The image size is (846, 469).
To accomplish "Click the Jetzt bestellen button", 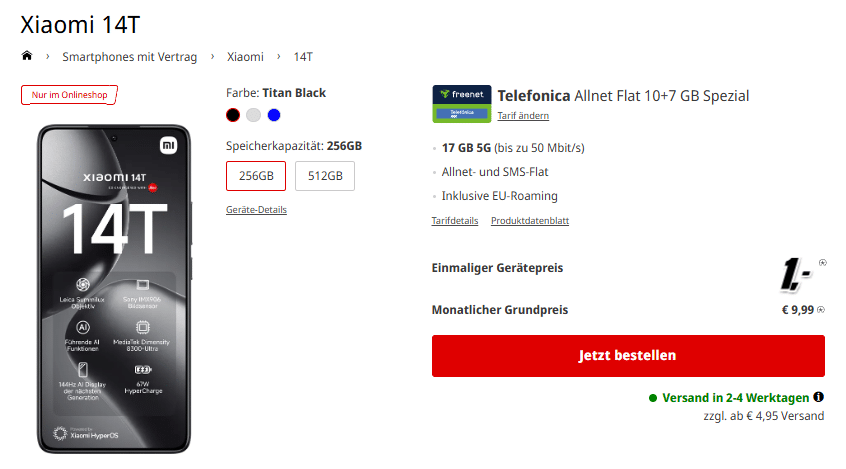I will [628, 356].
